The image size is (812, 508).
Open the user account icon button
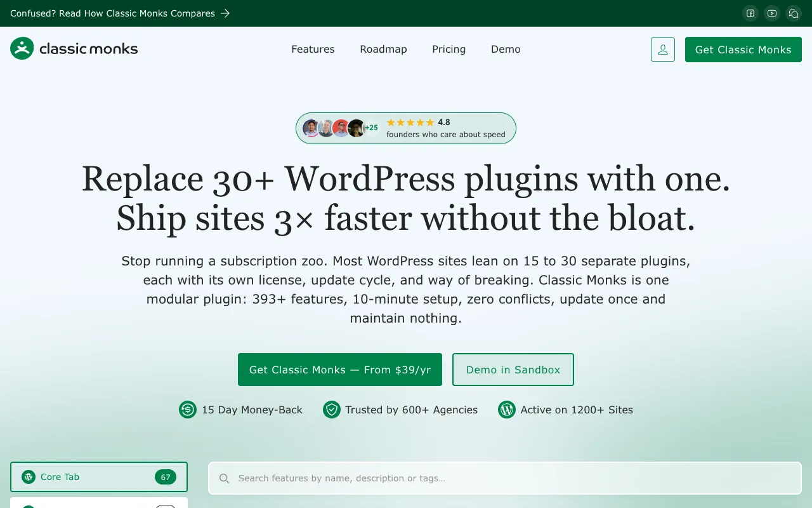(x=663, y=50)
